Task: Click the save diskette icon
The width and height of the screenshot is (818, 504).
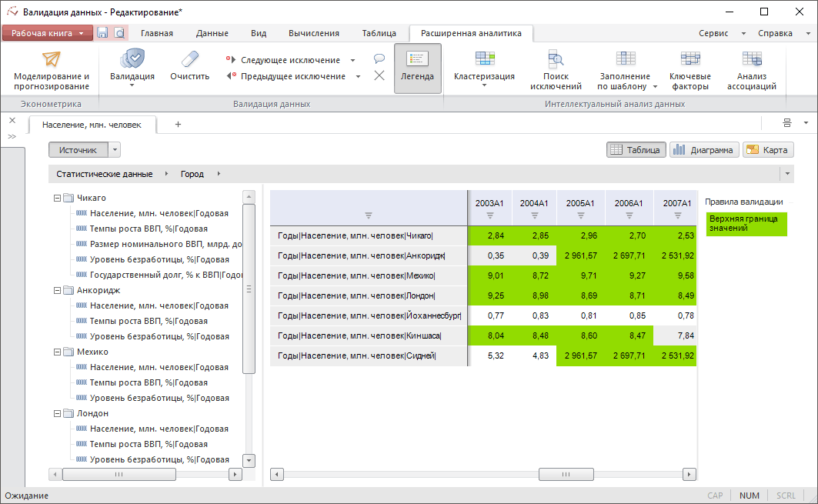Action: [x=102, y=33]
